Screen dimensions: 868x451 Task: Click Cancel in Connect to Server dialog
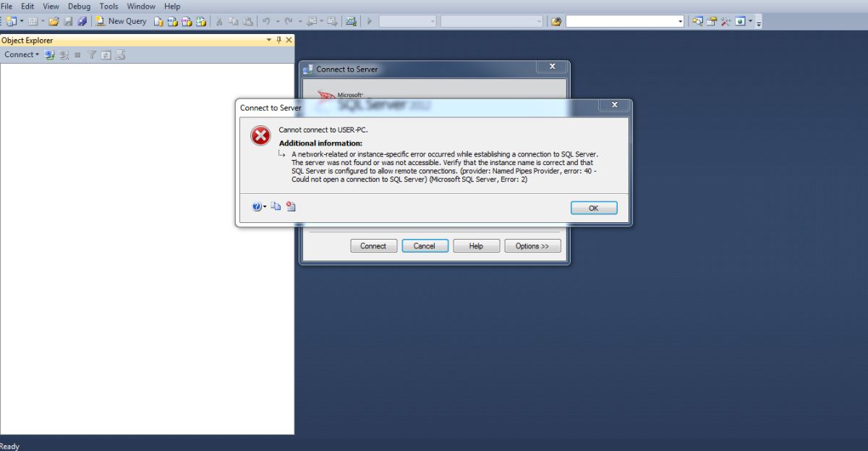click(x=425, y=246)
